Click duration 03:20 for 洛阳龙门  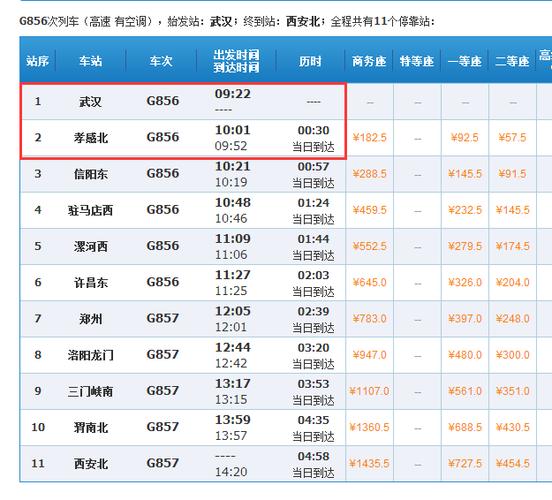[x=313, y=348]
